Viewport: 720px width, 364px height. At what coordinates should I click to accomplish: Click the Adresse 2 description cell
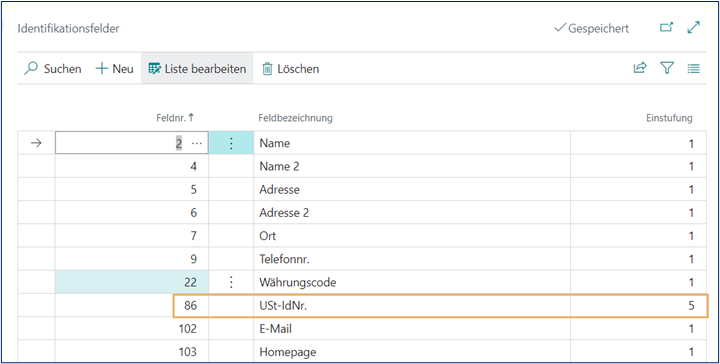click(x=412, y=213)
